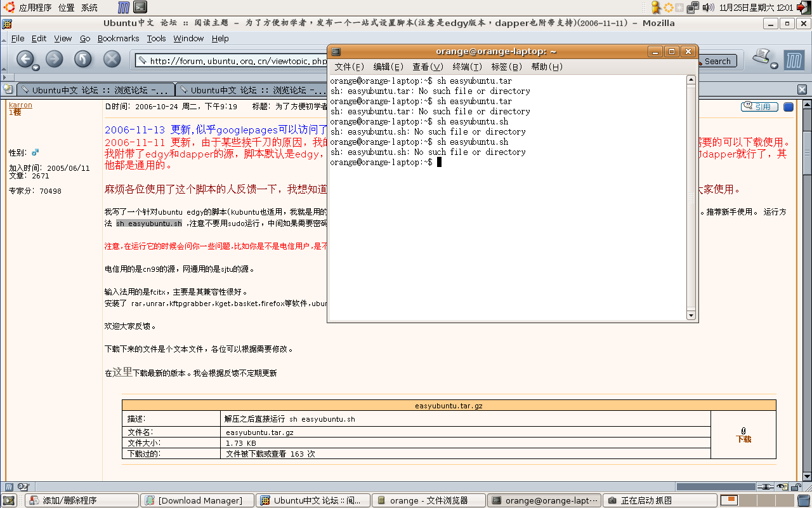
Task: Reload the page with the Reload button
Action: 83,59
